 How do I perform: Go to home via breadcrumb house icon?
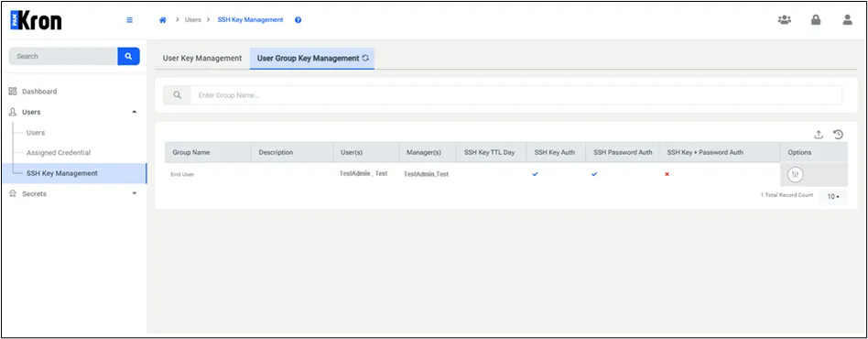tap(163, 20)
